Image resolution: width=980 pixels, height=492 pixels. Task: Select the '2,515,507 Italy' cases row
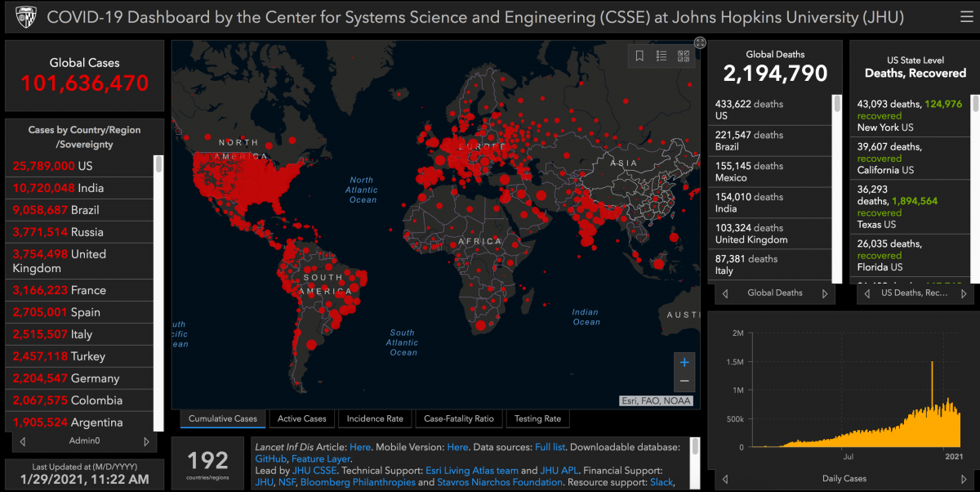click(x=80, y=334)
